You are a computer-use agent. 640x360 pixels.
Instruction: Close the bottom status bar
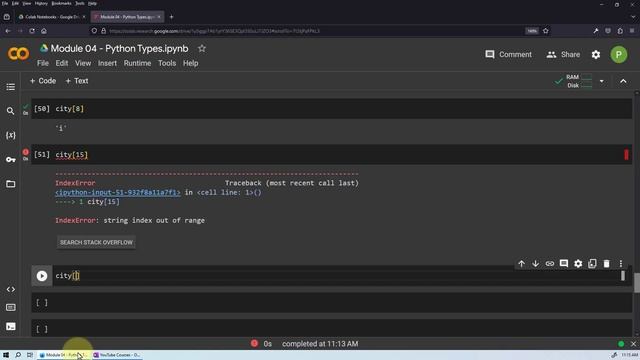point(633,344)
